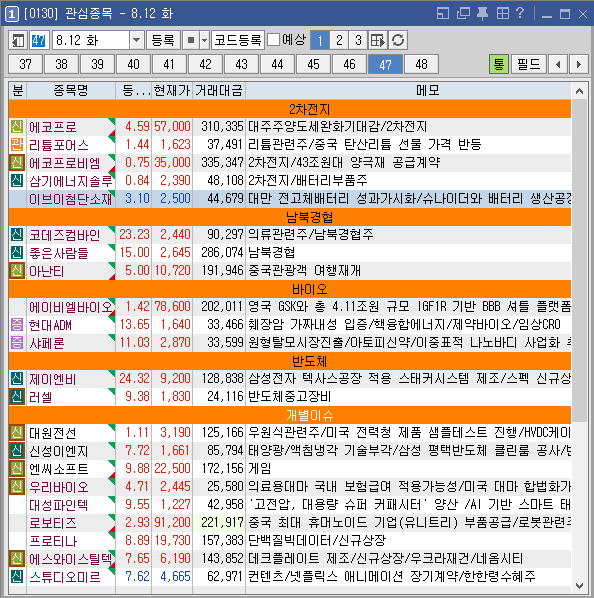Click the orange 남북경협 section header

tap(290, 217)
